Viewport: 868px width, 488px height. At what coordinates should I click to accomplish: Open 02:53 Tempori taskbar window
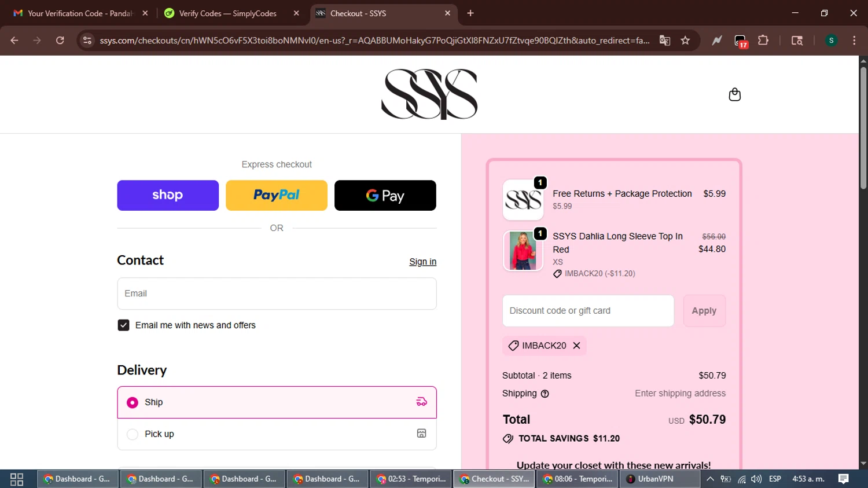411,479
